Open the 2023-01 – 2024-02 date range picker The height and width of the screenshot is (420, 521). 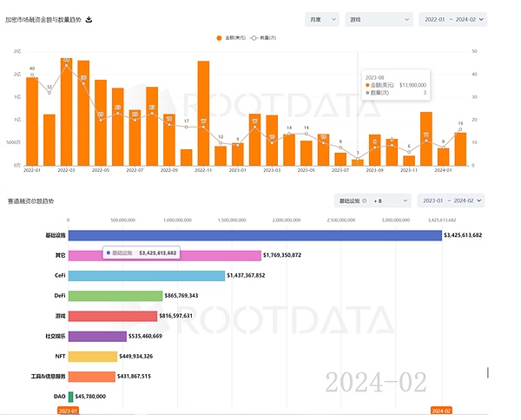pyautogui.click(x=452, y=200)
